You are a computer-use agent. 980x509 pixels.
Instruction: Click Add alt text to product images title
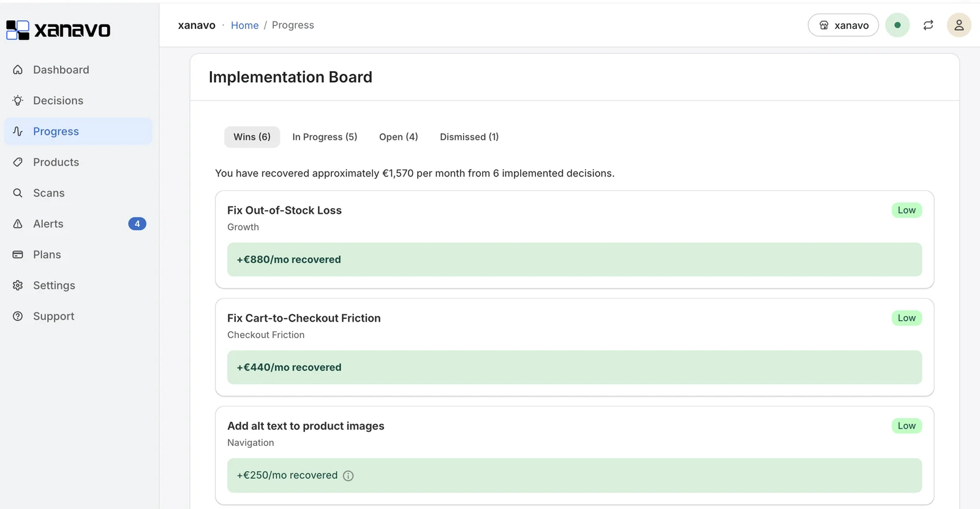tap(306, 426)
